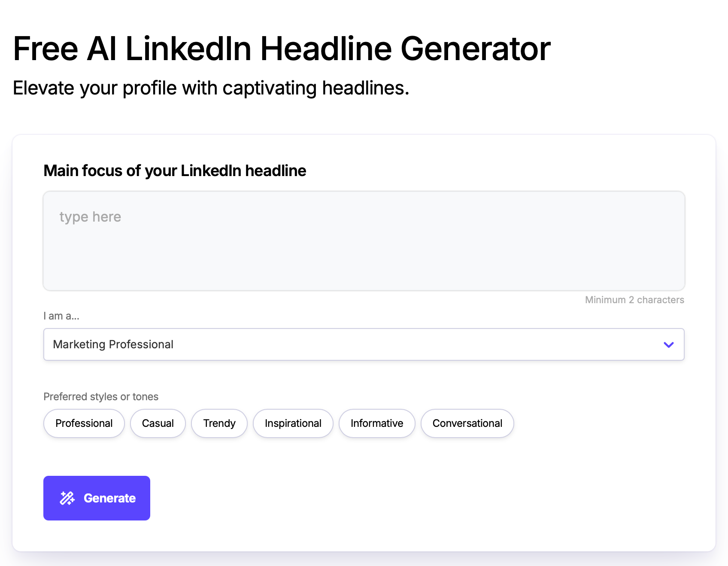
Task: Click the "Free AI LinkedIn Headline Generator" heading
Action: (282, 49)
